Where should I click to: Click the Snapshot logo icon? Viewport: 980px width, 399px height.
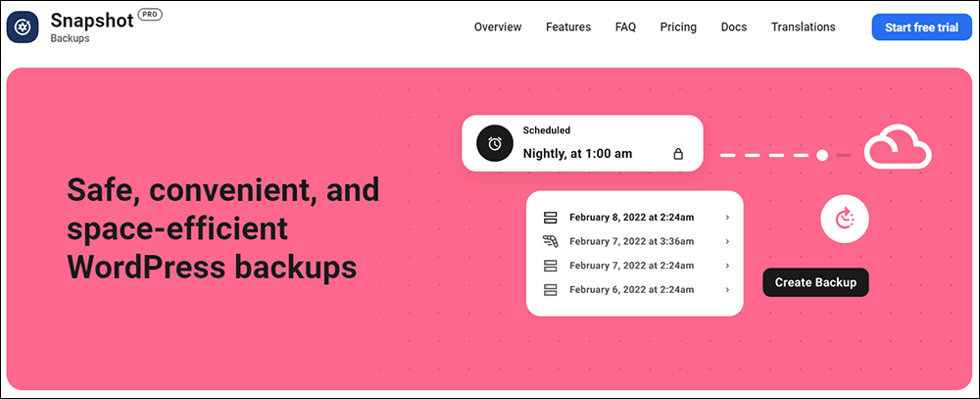pyautogui.click(x=24, y=26)
